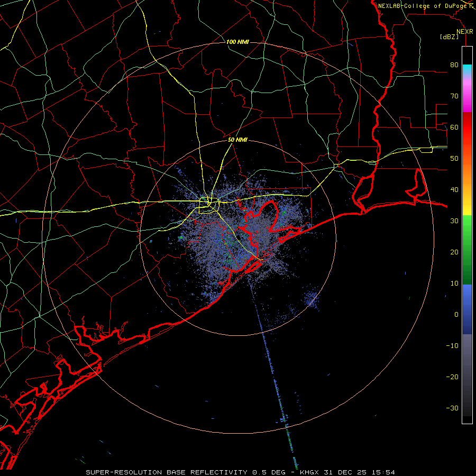The width and height of the screenshot is (476, 476).
Task: Click the -20 value on the dBZ scale
Action: pyautogui.click(x=452, y=377)
